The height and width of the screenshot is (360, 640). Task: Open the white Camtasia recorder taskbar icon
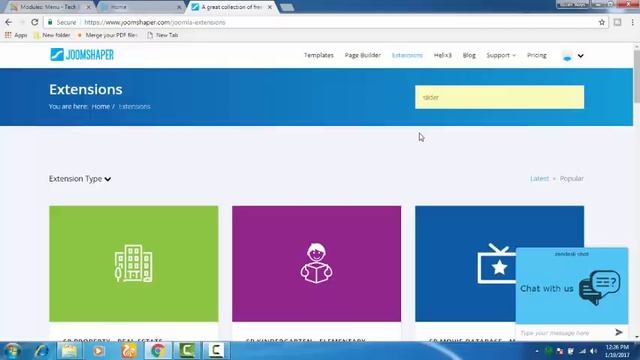pos(216,351)
